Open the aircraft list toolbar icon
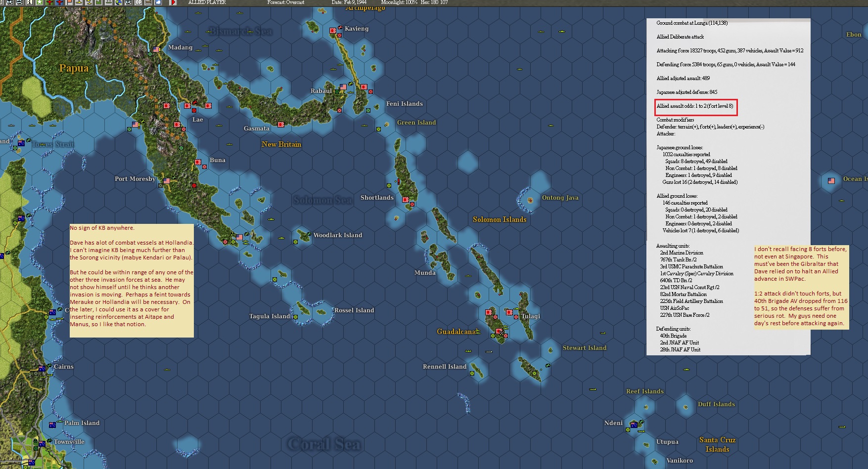868x469 pixels. (x=18, y=3)
